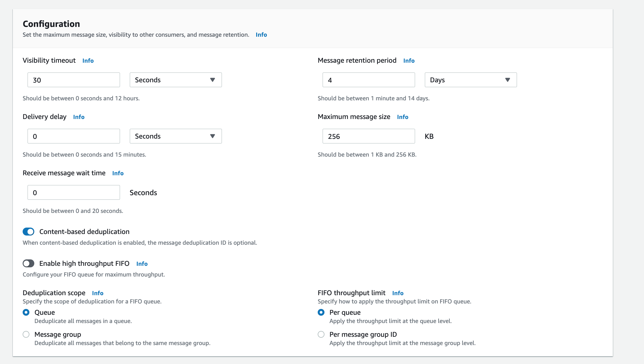Focus the Receive message wait time field
The width and height of the screenshot is (644, 364).
73,192
